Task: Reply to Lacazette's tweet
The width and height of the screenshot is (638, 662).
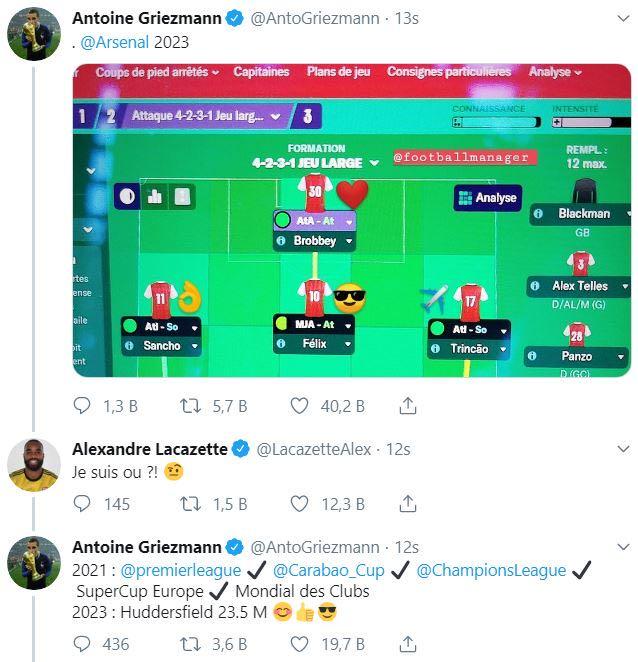Action: (81, 503)
